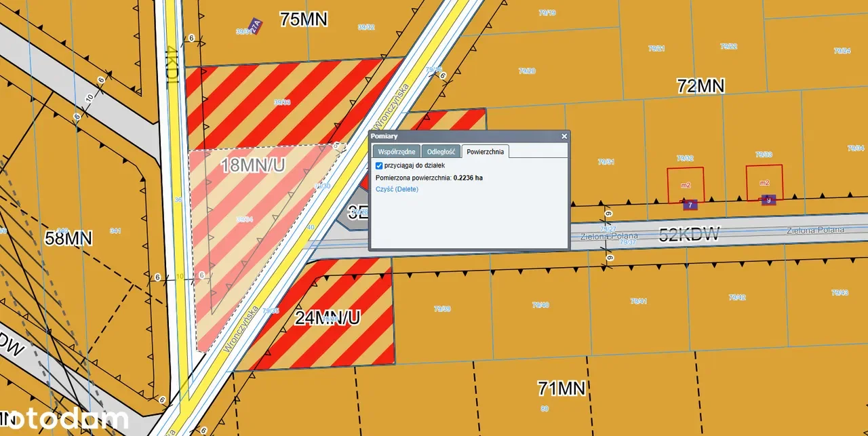Screen dimensions: 868x436
Task: Select the red building outline on parcel 79/32
Action: click(686, 184)
